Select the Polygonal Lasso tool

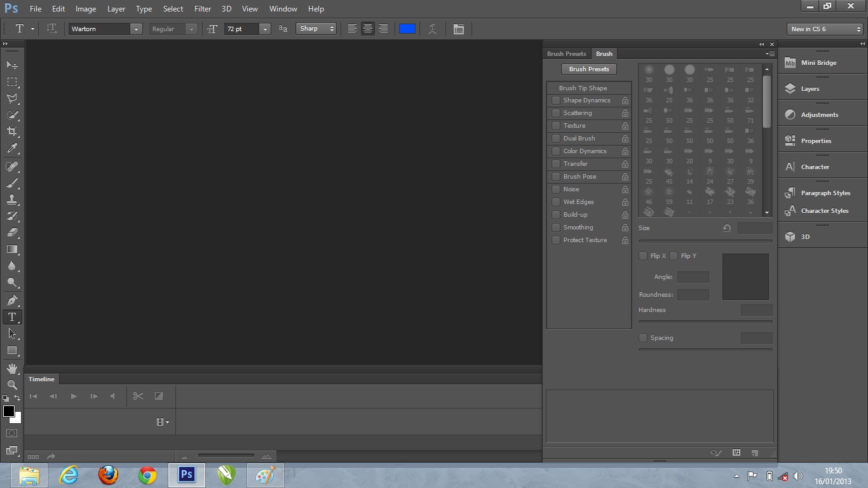(x=12, y=98)
